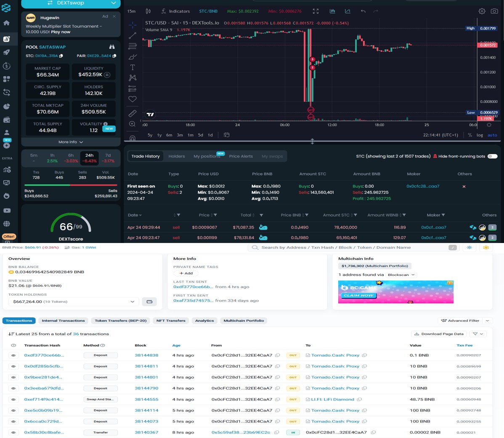
Task: Open the candlestick chart type selector
Action: pos(148,11)
